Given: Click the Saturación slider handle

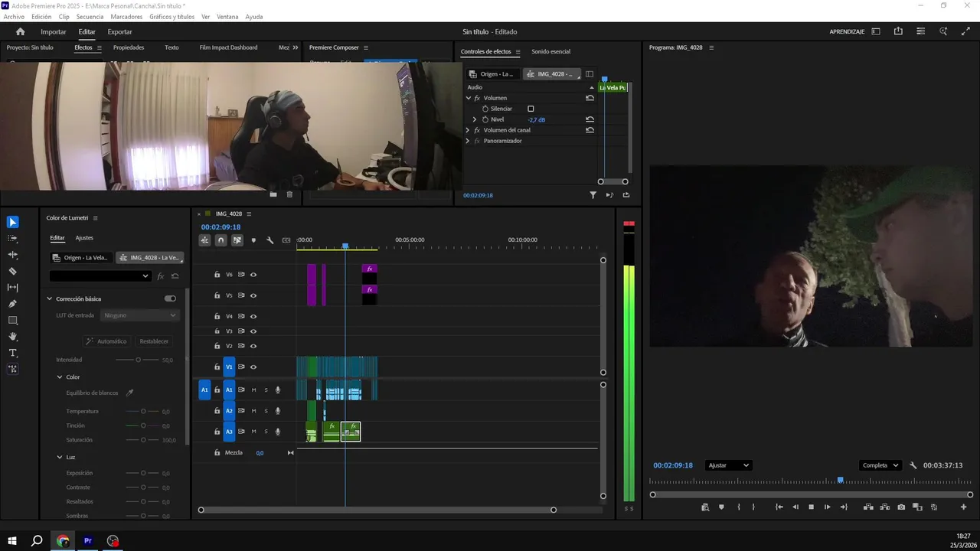Looking at the screenshot, I should 142,440.
